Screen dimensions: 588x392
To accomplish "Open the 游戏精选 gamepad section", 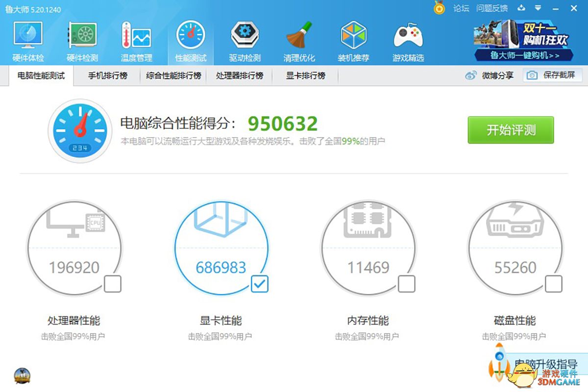I will [408, 42].
